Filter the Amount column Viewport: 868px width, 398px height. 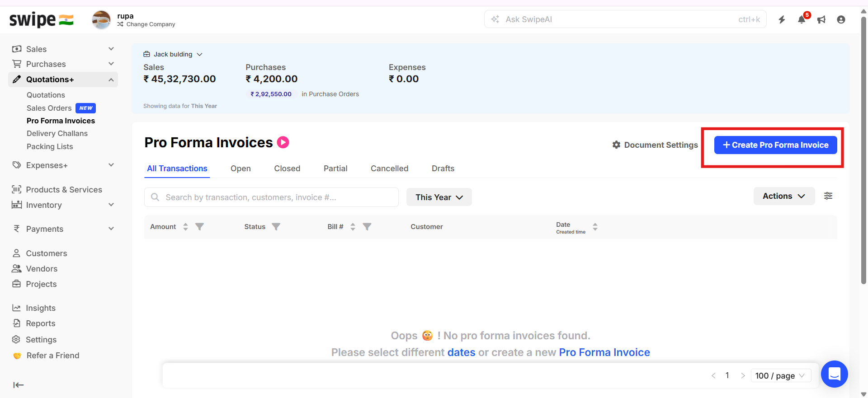click(x=199, y=227)
